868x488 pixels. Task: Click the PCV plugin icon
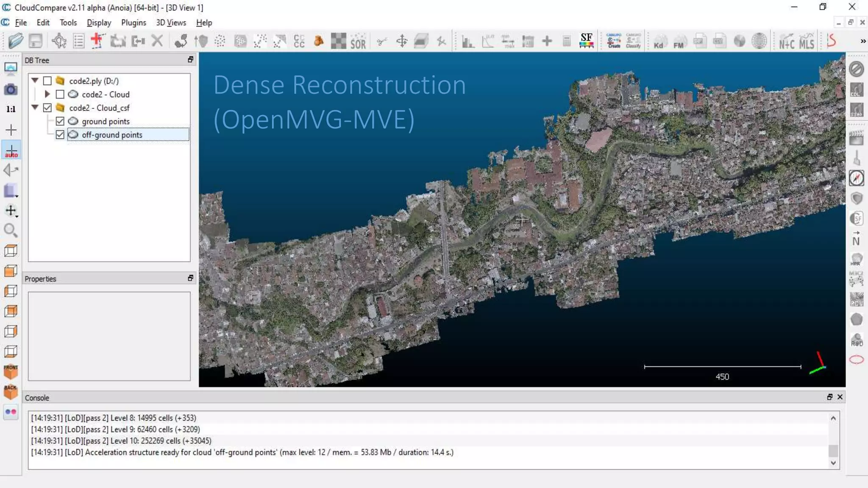pyautogui.click(x=857, y=299)
